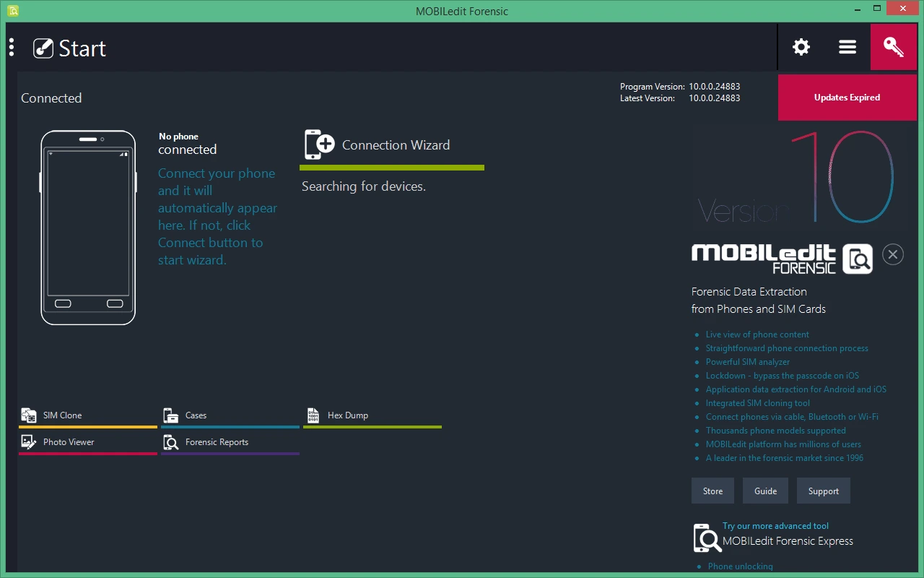Click the Store button
The image size is (924, 578).
tap(712, 491)
